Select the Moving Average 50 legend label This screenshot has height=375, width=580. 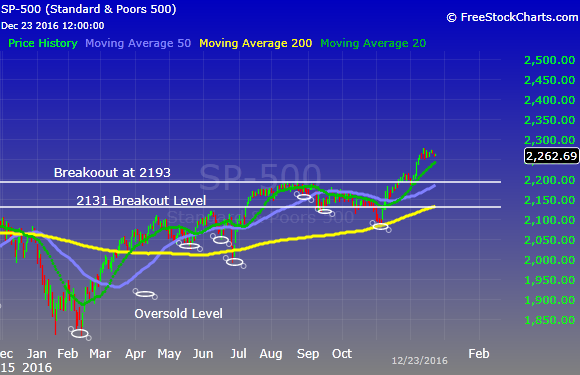pyautogui.click(x=138, y=43)
